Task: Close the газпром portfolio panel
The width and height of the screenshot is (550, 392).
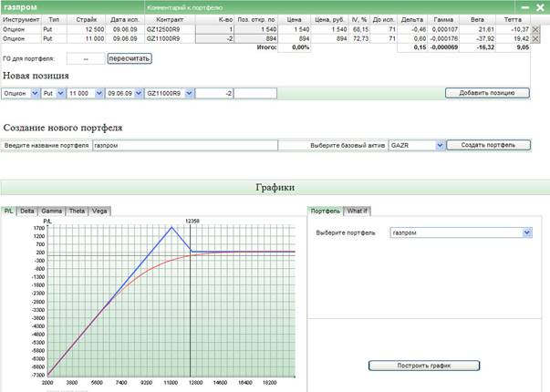Action: [x=538, y=6]
